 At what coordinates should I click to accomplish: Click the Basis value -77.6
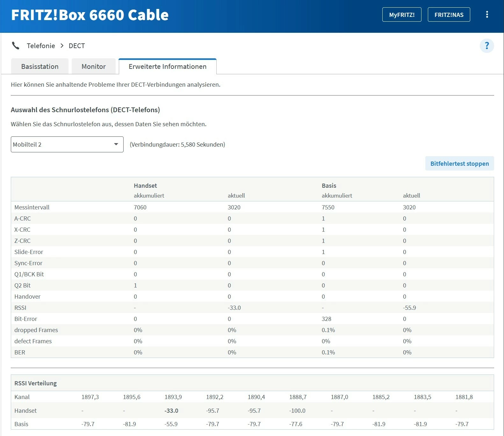(x=296, y=424)
